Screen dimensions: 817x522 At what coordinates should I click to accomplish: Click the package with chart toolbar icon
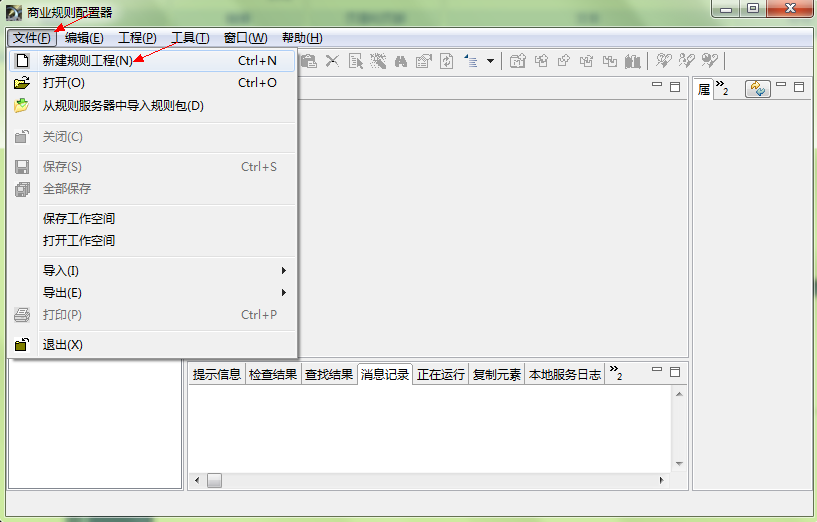pyautogui.click(x=517, y=61)
